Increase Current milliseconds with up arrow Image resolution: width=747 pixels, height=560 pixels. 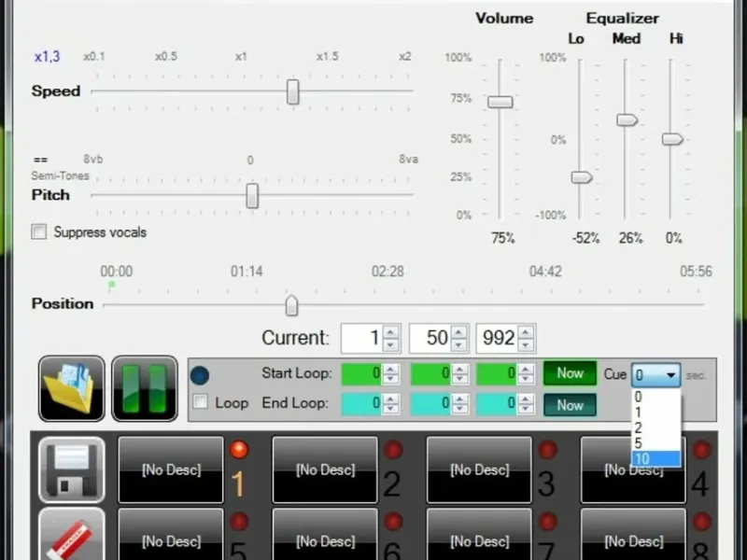(526, 332)
